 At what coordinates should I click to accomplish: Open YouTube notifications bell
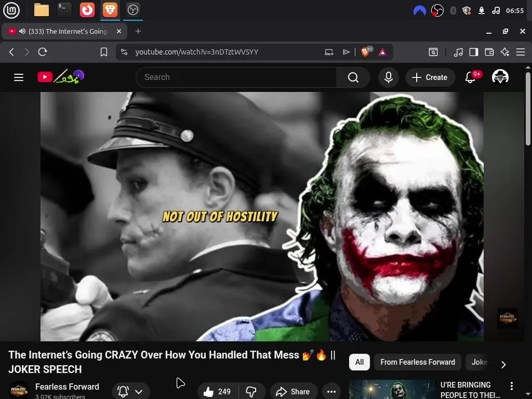coord(470,78)
